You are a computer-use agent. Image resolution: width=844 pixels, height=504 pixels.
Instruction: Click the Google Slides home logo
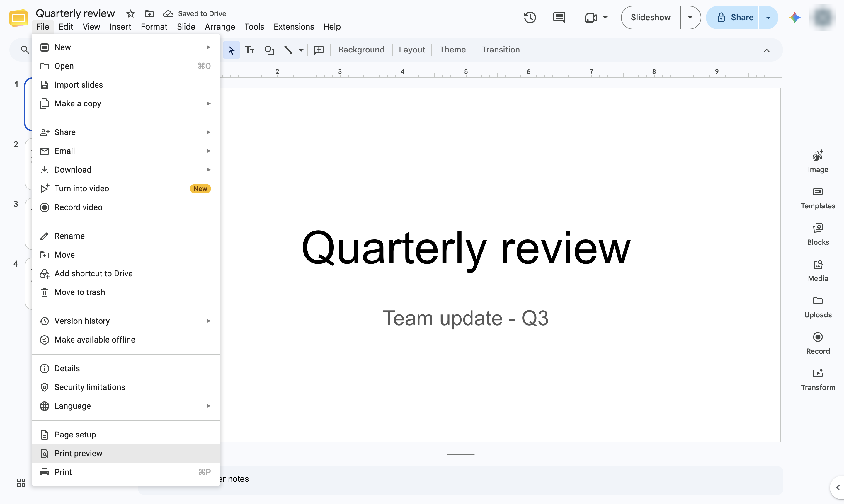pyautogui.click(x=18, y=18)
